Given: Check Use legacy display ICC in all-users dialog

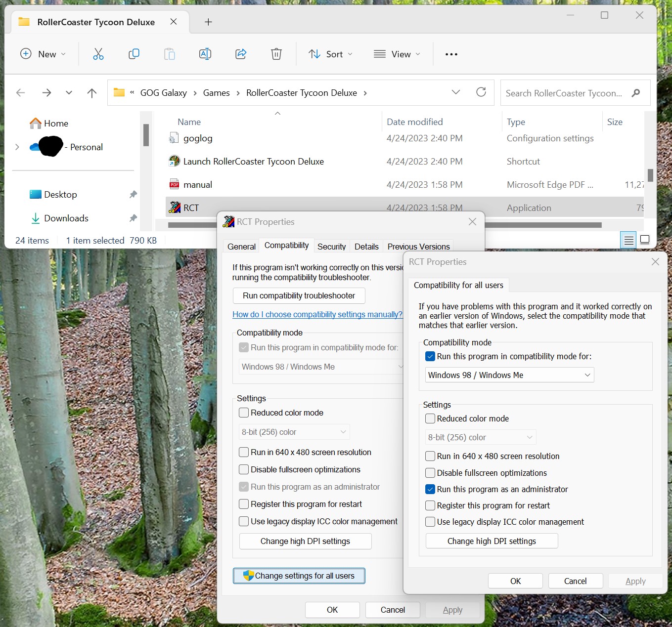Looking at the screenshot, I should [x=430, y=522].
